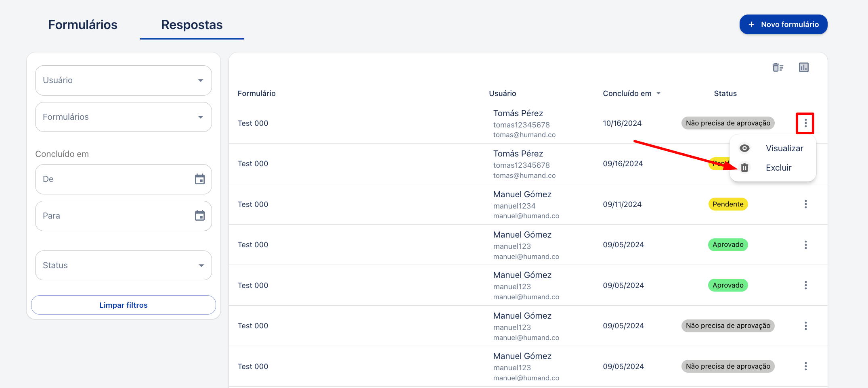Expand the Usuário filter dropdown
This screenshot has height=388, width=868.
124,80
